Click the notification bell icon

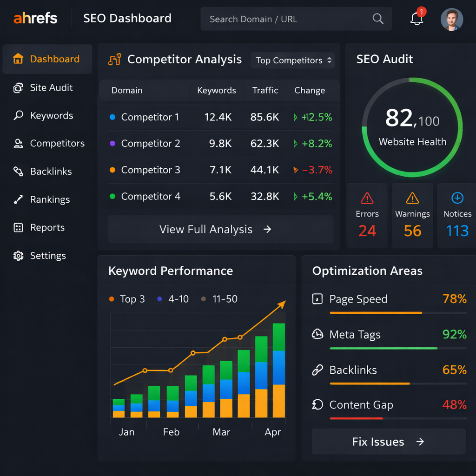pyautogui.click(x=416, y=19)
